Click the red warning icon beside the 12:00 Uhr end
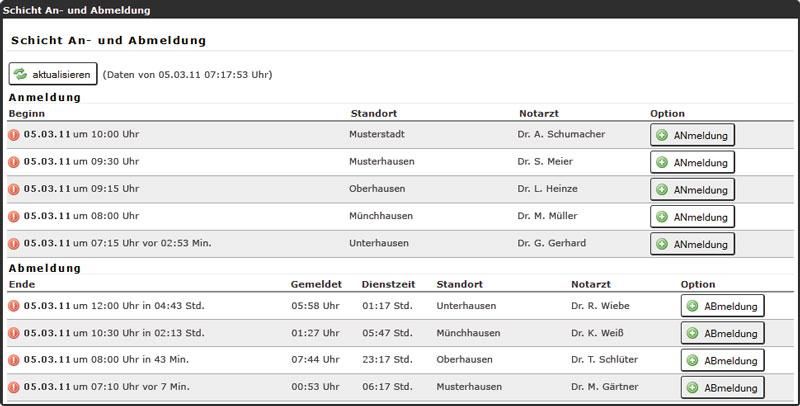The width and height of the screenshot is (800, 406). click(x=14, y=306)
